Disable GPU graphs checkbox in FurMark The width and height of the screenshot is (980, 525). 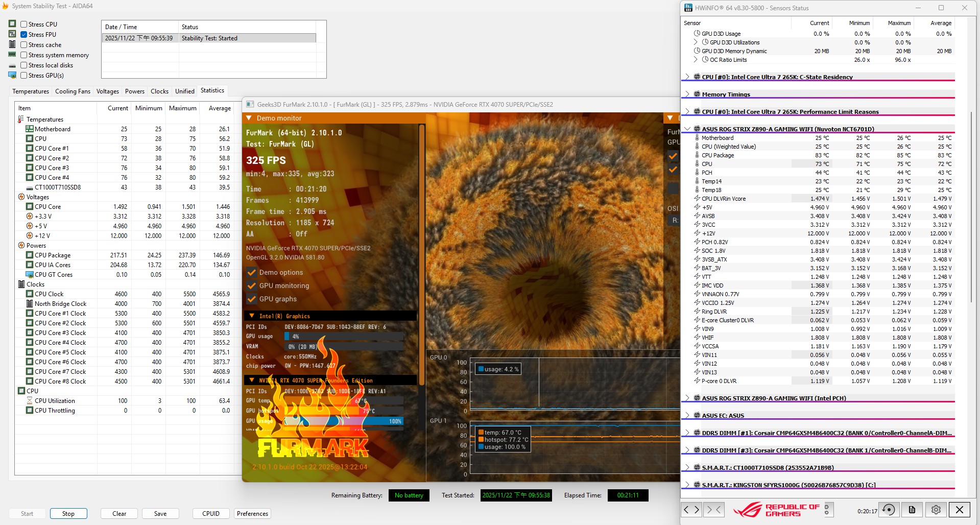click(252, 299)
